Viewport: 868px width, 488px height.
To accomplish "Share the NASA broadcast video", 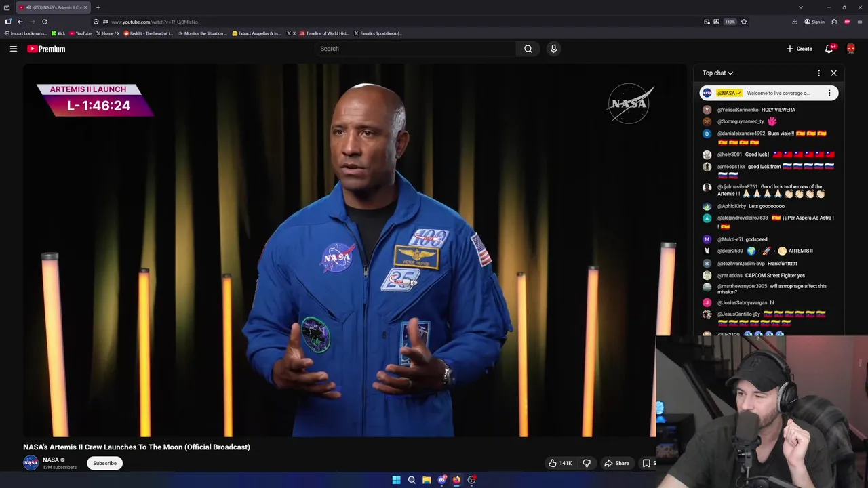I will click(x=616, y=463).
